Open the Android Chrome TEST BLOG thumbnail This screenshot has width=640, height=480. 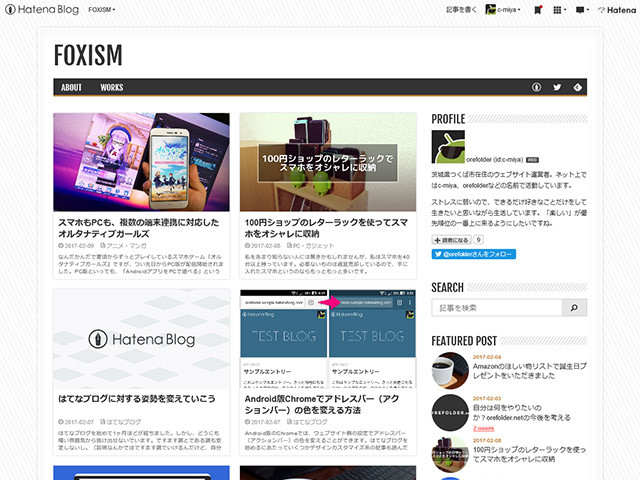point(328,339)
